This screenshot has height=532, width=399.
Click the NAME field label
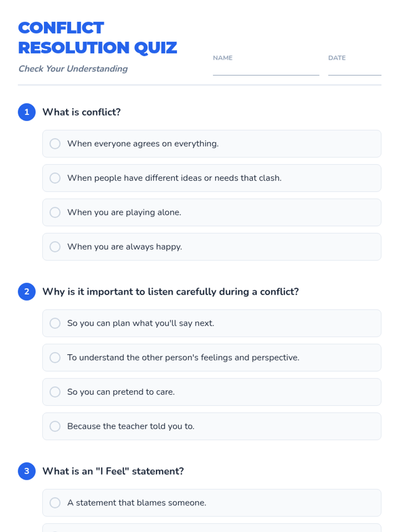pyautogui.click(x=223, y=58)
